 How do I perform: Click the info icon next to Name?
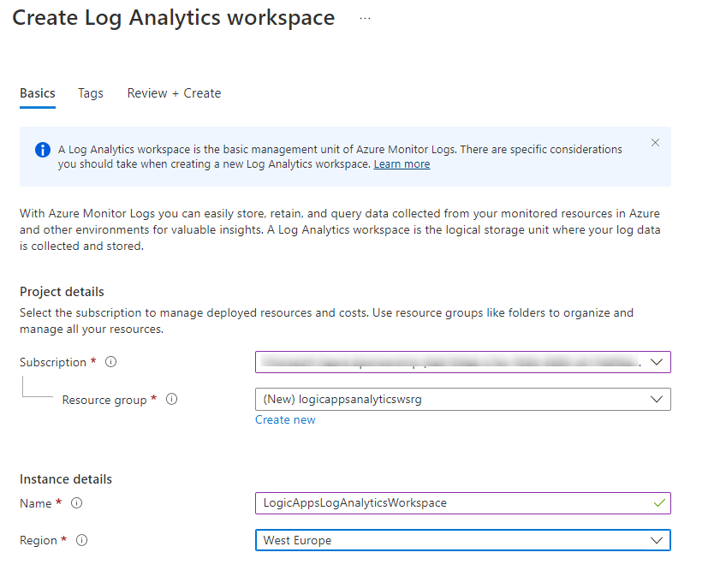pyautogui.click(x=77, y=503)
